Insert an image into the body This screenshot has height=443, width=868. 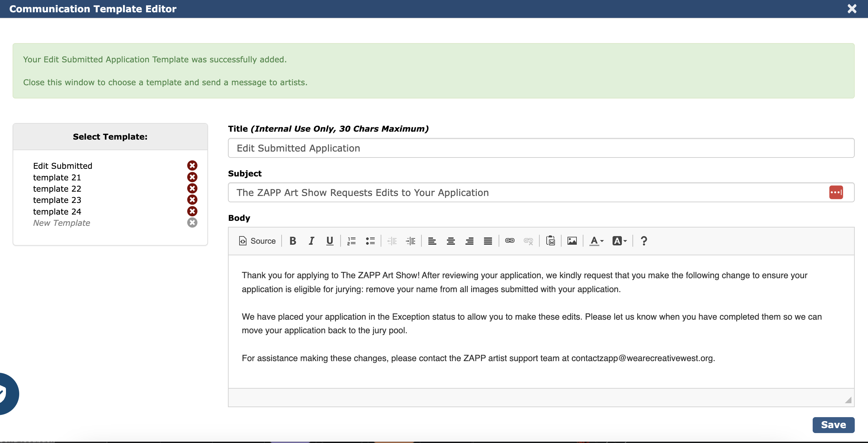coord(572,241)
